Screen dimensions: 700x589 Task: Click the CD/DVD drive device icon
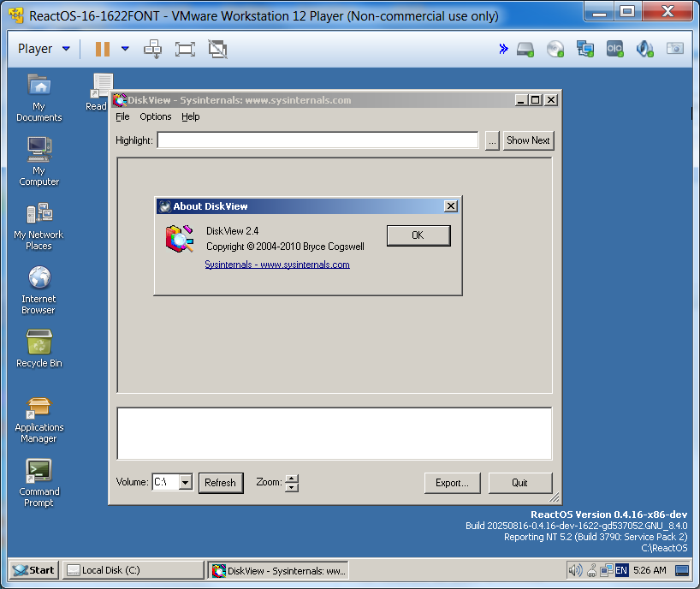(555, 49)
